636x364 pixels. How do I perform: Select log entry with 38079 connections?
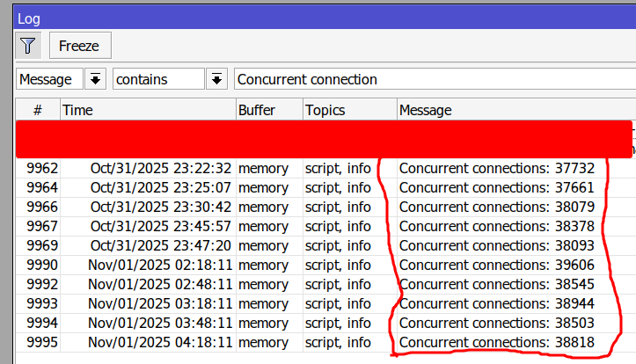click(x=497, y=207)
